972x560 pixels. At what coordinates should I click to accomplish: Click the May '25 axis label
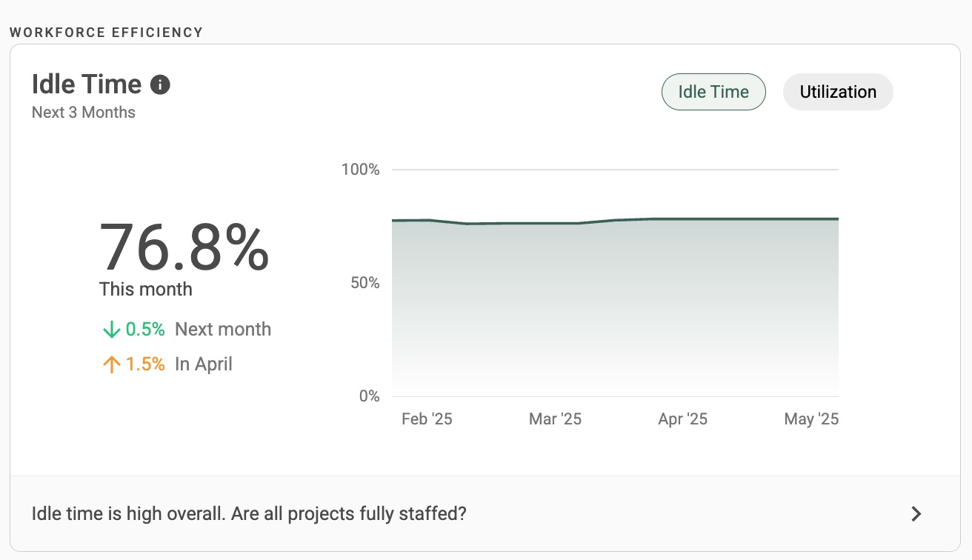tap(811, 419)
